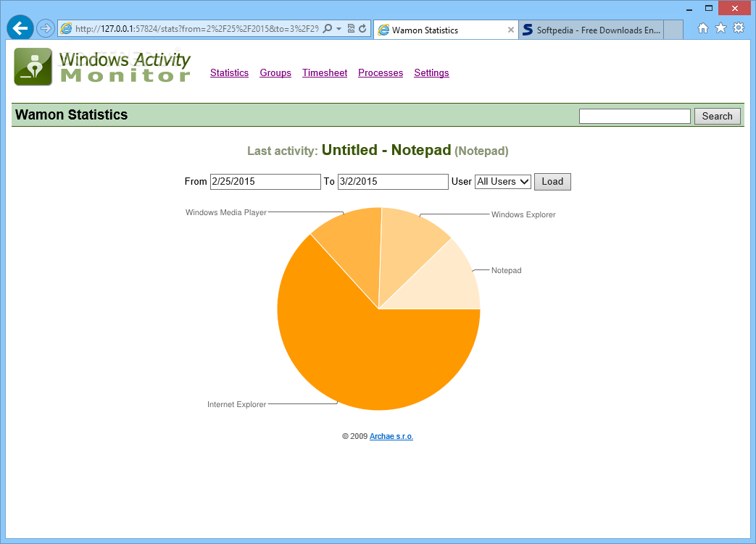Close the Wamon Statistics tab
Image resolution: width=756 pixels, height=544 pixels.
pos(511,30)
